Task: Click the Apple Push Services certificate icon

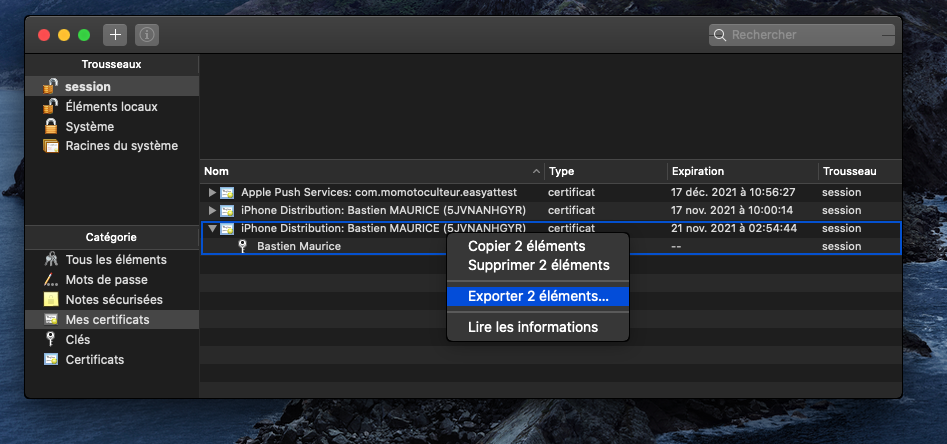Action: coord(227,193)
